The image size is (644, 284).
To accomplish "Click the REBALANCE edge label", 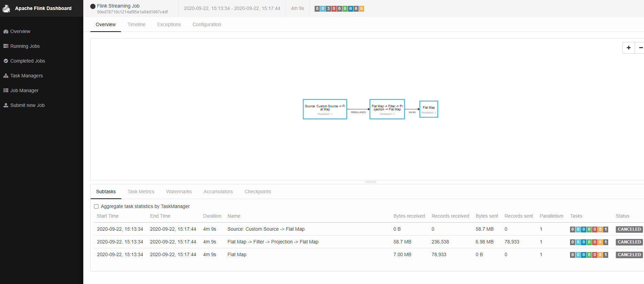I will tap(358, 112).
